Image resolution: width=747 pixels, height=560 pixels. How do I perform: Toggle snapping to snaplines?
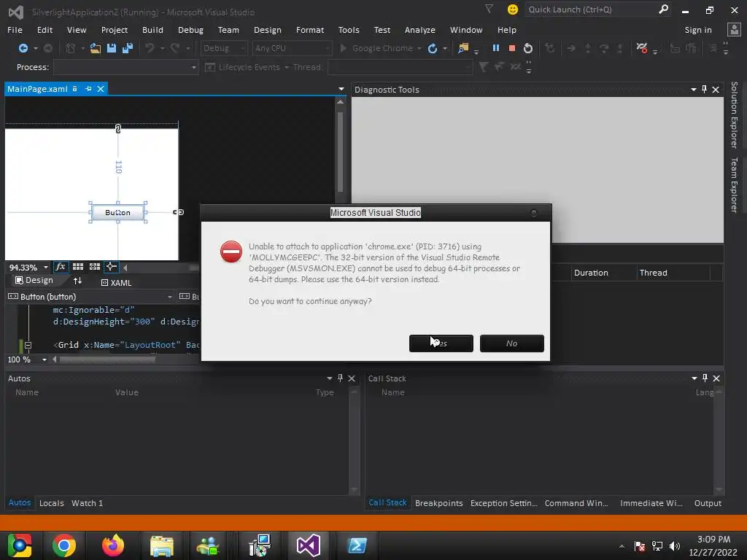click(x=111, y=267)
